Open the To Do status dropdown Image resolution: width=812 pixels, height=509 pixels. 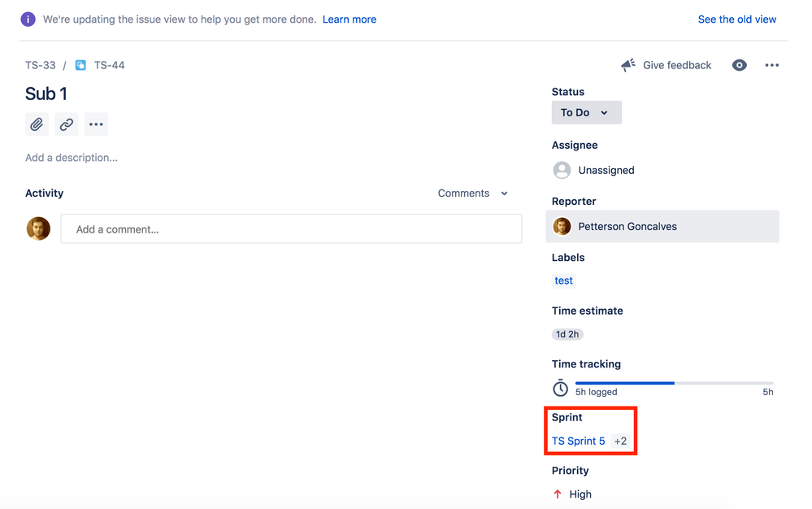[x=586, y=112]
